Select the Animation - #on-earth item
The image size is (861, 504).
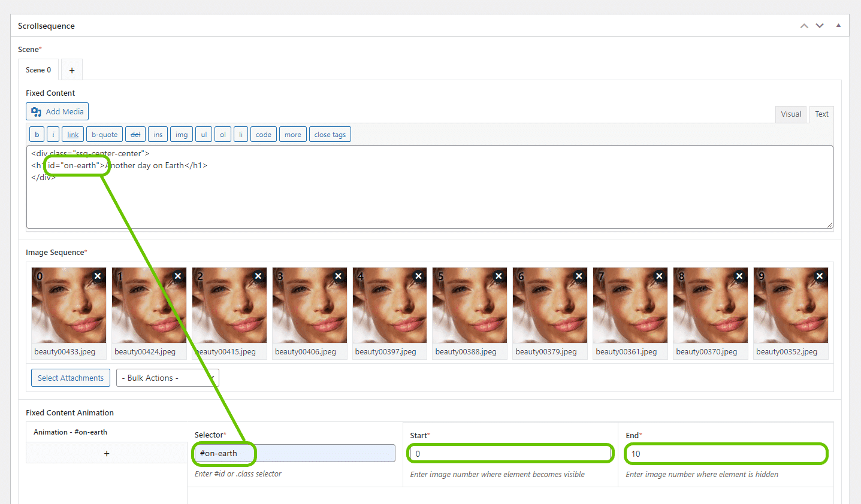[x=107, y=432]
